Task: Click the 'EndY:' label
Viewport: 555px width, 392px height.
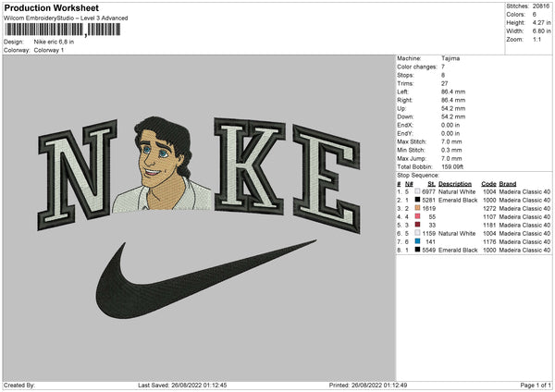Action: click(x=405, y=133)
